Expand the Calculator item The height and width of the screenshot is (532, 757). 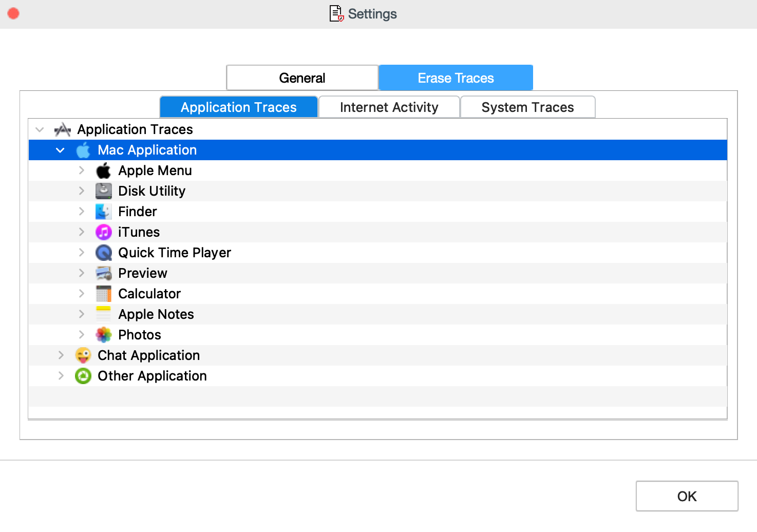pos(82,294)
